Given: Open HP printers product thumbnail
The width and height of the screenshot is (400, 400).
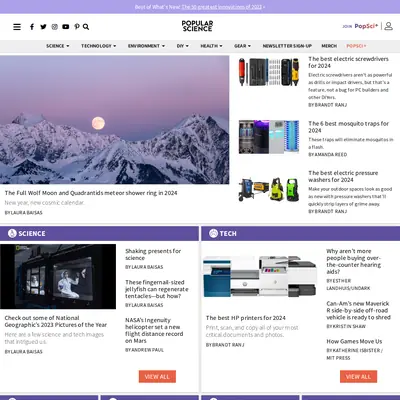Looking at the screenshot, I should tap(260, 276).
